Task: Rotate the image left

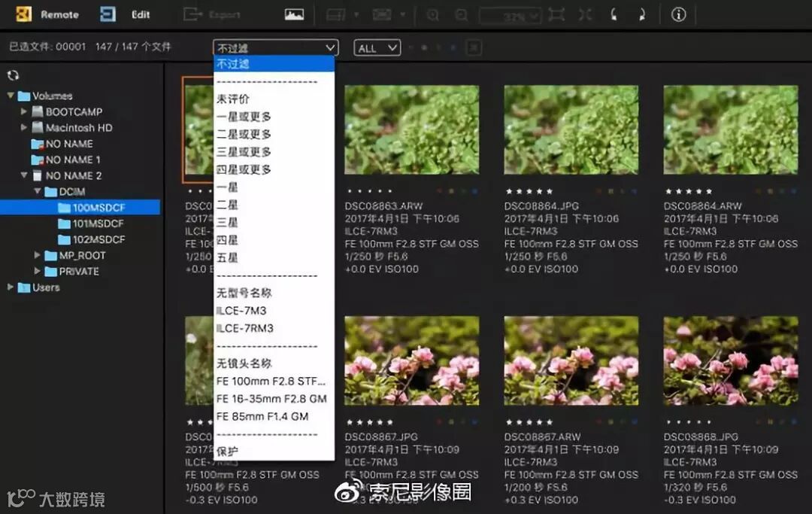Action: click(x=614, y=14)
